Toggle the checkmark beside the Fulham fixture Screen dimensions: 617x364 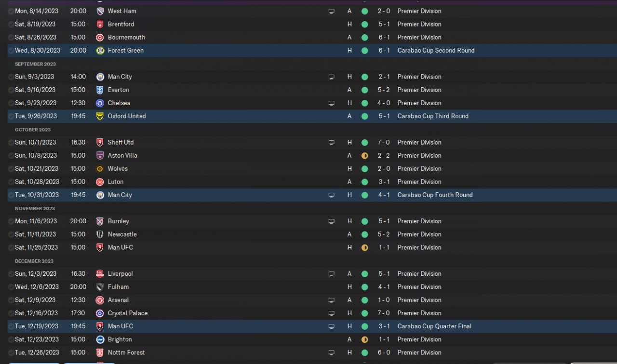tap(11, 287)
